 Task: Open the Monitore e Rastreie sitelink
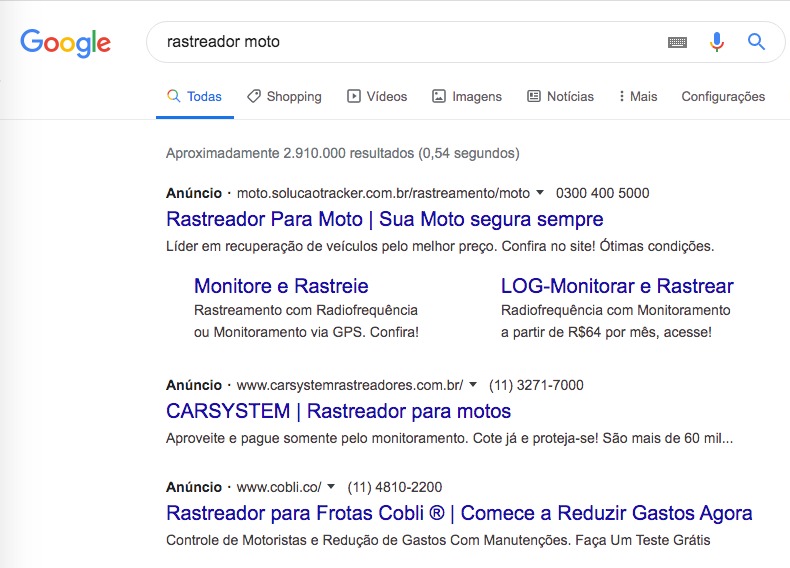(281, 286)
